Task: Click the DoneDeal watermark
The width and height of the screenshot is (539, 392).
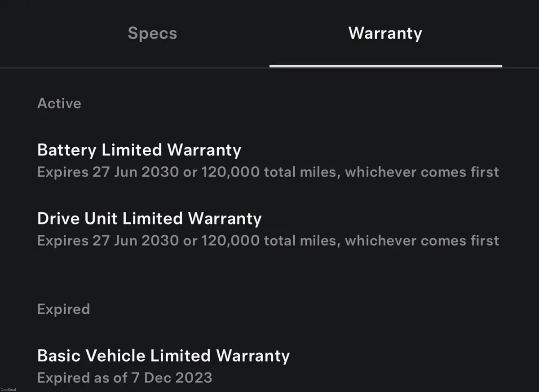Action: pos(8,389)
